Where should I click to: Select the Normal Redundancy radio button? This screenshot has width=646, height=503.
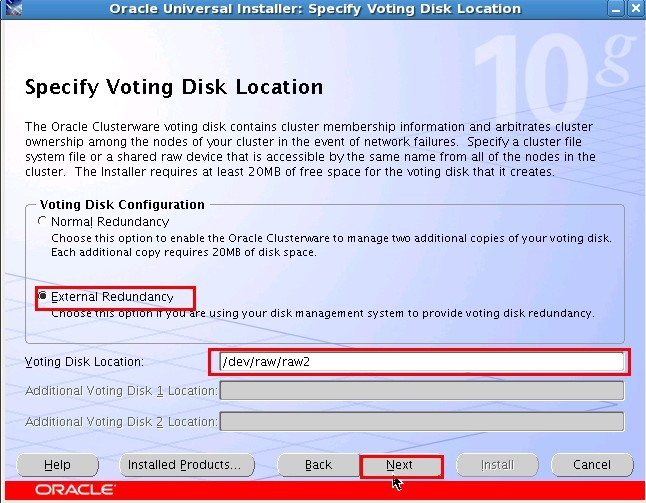42,221
